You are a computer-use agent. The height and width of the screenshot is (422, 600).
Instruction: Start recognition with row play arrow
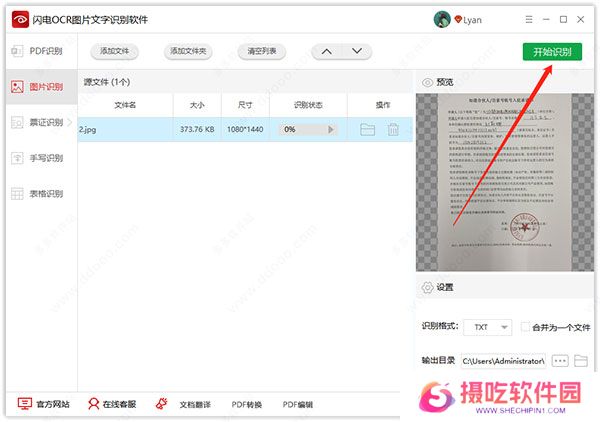coord(332,129)
